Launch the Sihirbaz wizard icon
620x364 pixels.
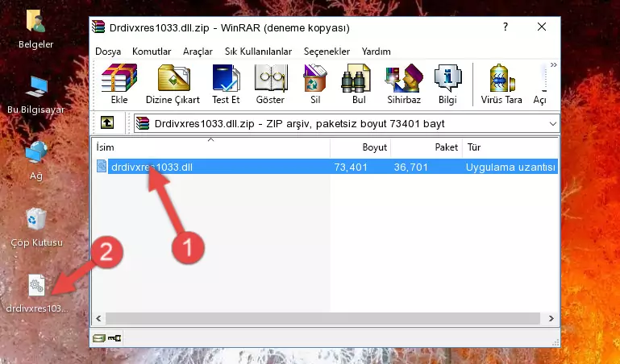pyautogui.click(x=404, y=84)
